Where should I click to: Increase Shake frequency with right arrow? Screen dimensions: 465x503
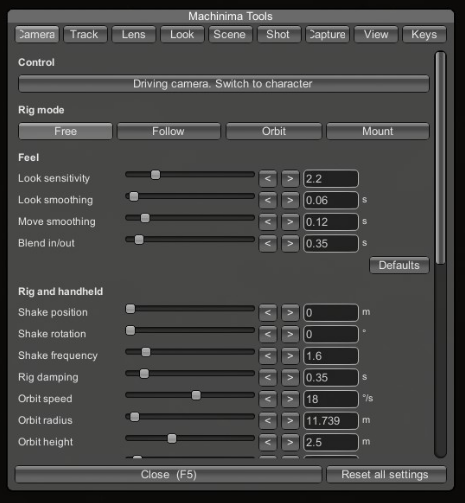290,356
